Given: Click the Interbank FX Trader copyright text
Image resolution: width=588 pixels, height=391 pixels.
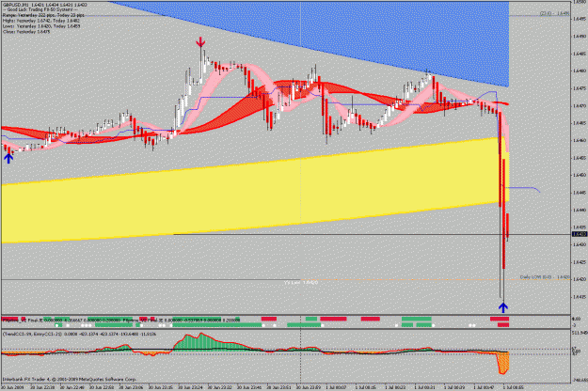Looking at the screenshot, I should [70, 379].
